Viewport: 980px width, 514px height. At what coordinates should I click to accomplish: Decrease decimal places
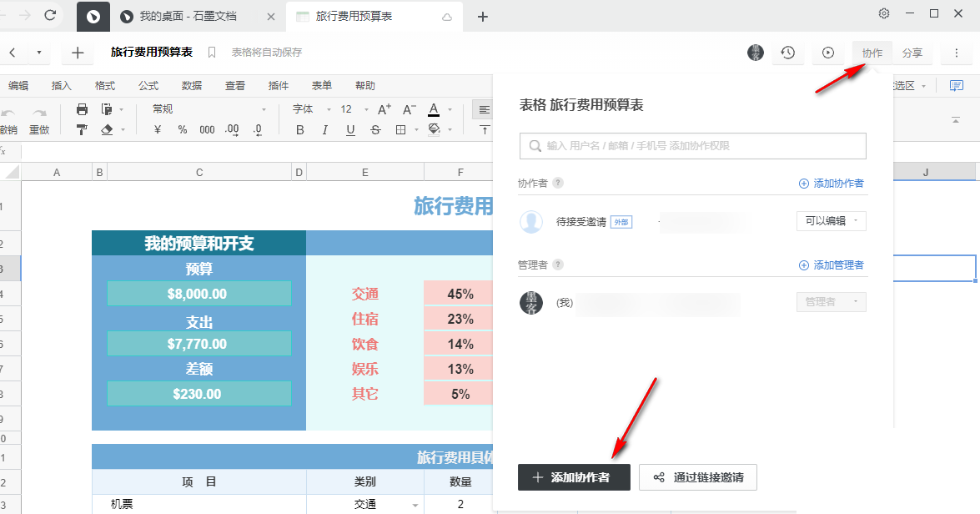point(258,129)
